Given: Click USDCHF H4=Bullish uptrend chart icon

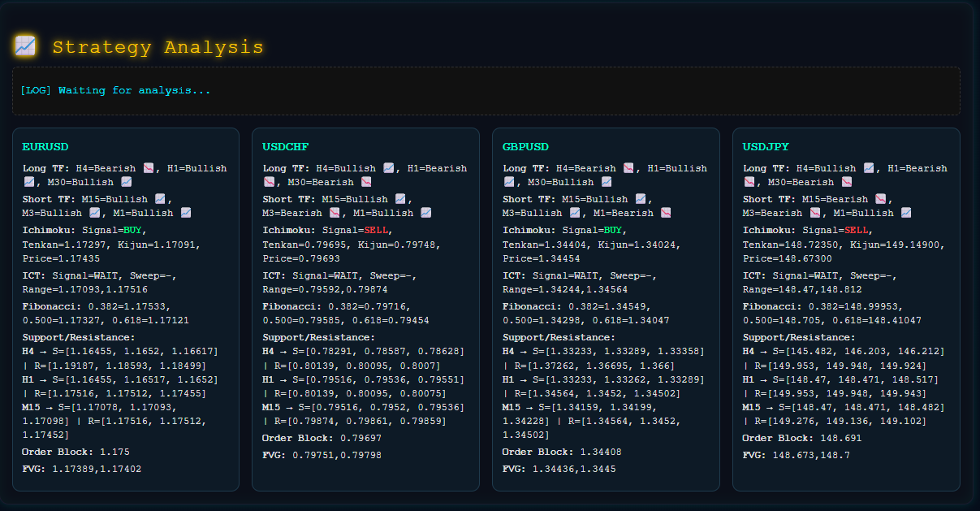Looking at the screenshot, I should [x=389, y=168].
